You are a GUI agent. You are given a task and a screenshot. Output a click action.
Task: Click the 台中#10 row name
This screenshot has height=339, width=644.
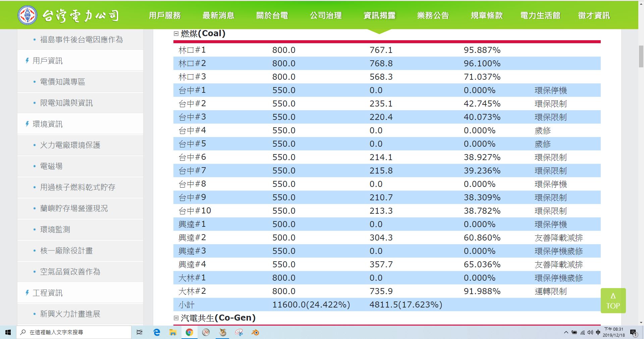point(195,211)
